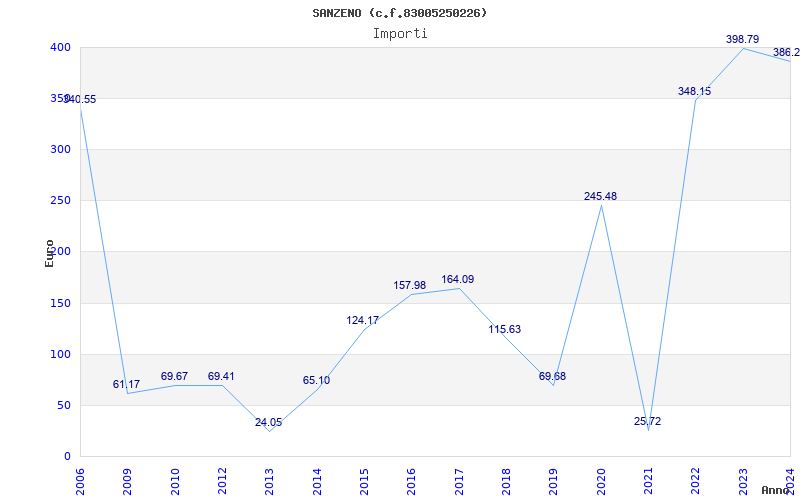Click the data label 69.67
Screen dimensions: 800x500
(x=174, y=377)
